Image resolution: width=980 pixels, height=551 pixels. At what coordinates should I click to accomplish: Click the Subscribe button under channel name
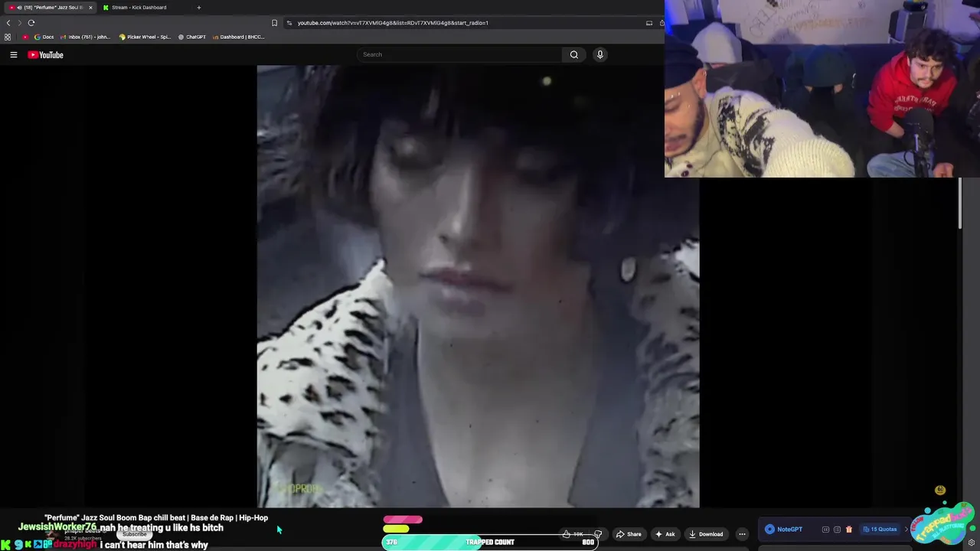pos(135,534)
